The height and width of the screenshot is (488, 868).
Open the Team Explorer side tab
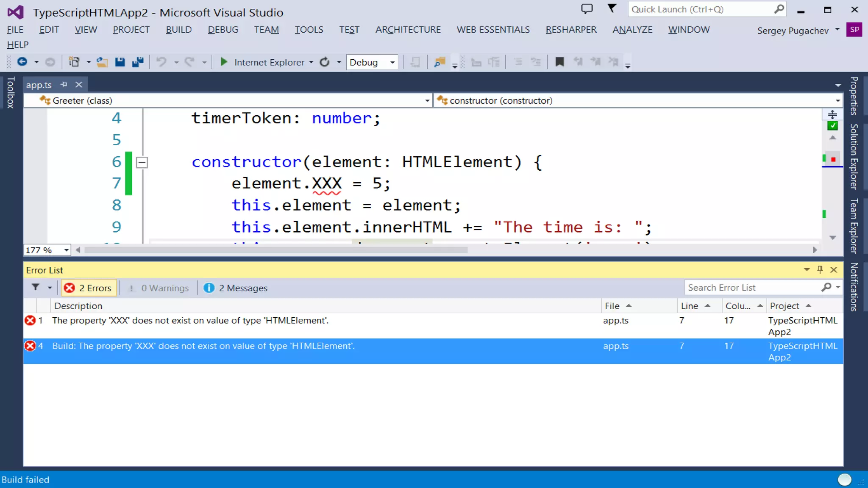coord(854,226)
